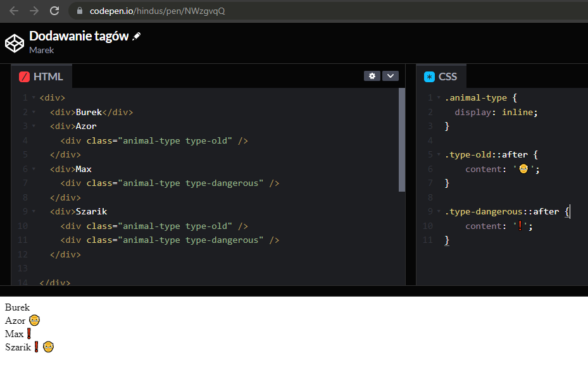Viewport: 588px width, 370px height.
Task: Collapse the Szarik div on line 9
Action: point(34,212)
